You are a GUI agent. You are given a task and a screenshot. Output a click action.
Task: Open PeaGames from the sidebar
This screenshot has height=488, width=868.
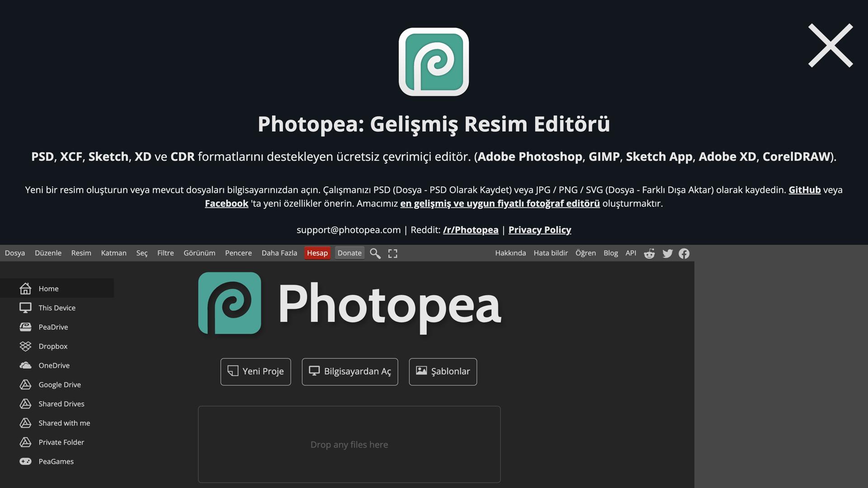point(56,461)
